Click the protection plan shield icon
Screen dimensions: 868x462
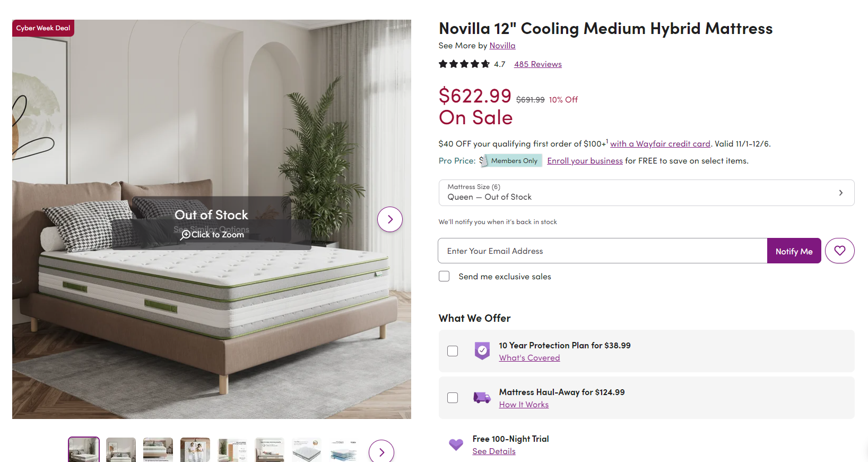(x=482, y=350)
